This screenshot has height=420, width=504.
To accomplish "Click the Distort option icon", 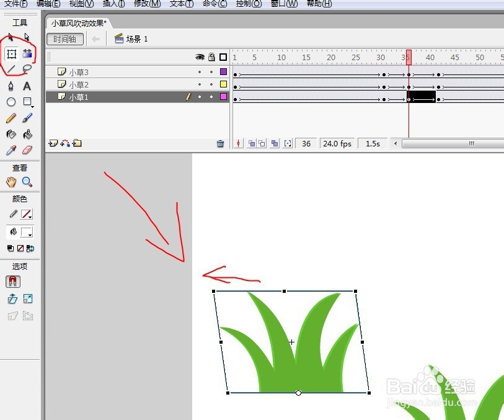I will pos(12,316).
